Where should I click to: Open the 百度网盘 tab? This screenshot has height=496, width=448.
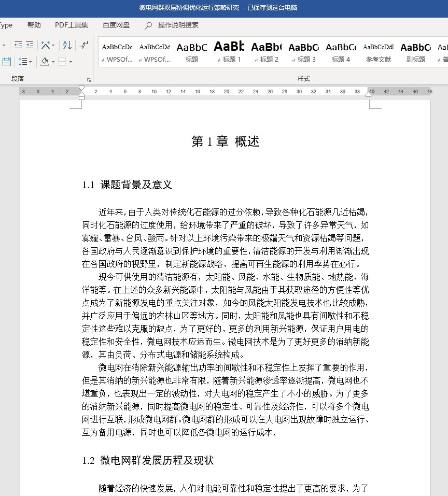[116, 25]
